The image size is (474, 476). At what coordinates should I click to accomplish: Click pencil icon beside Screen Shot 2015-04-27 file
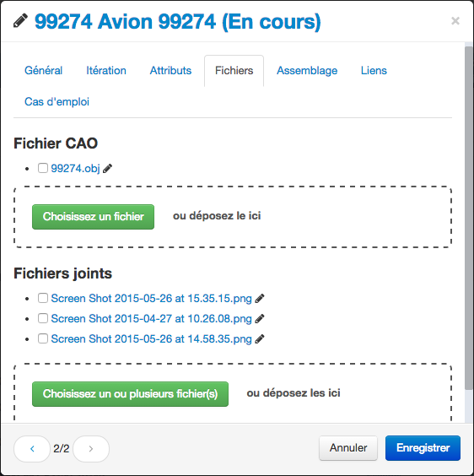[x=260, y=319]
